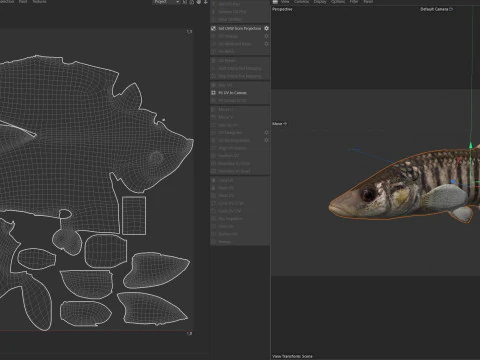This screenshot has width=480, height=360.
Task: Select the Store UV command
Action: click(226, 226)
